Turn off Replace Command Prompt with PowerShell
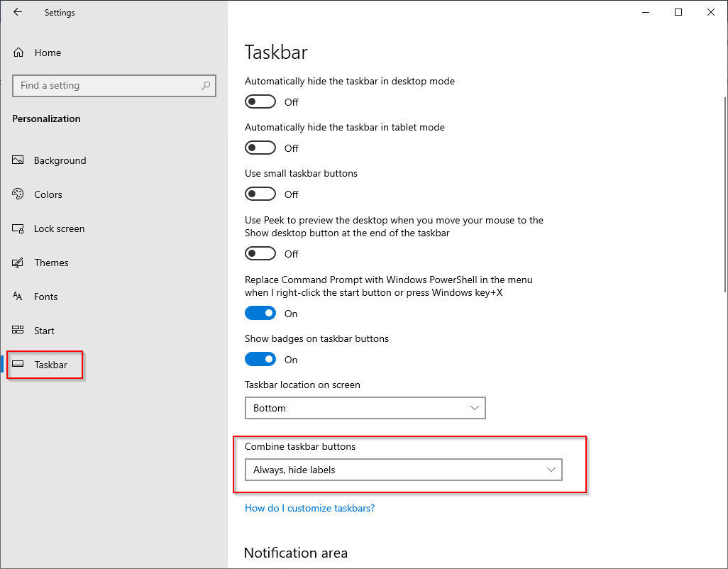 tap(260, 313)
